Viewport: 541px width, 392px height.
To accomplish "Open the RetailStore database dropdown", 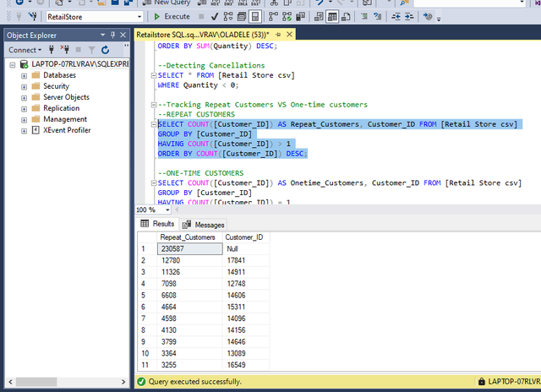I will point(139,17).
